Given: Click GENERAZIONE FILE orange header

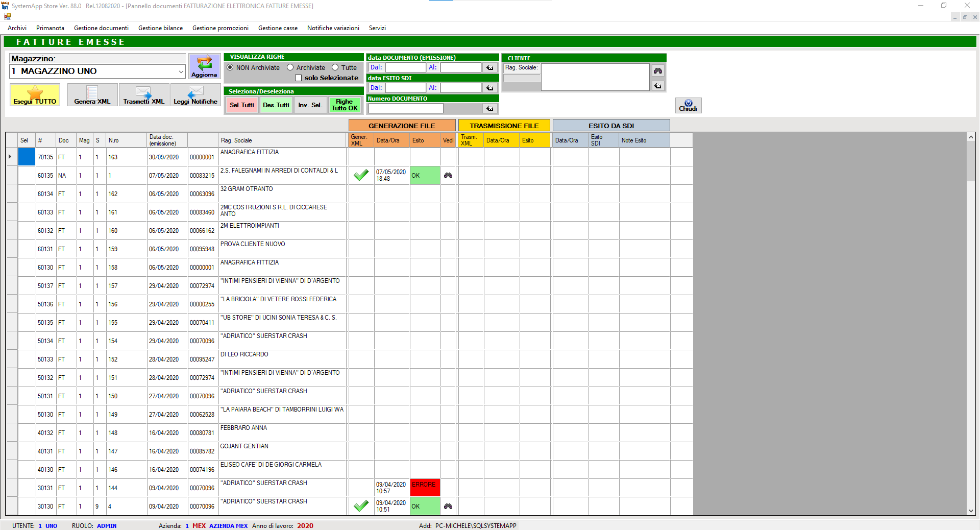Looking at the screenshot, I should pyautogui.click(x=402, y=126).
